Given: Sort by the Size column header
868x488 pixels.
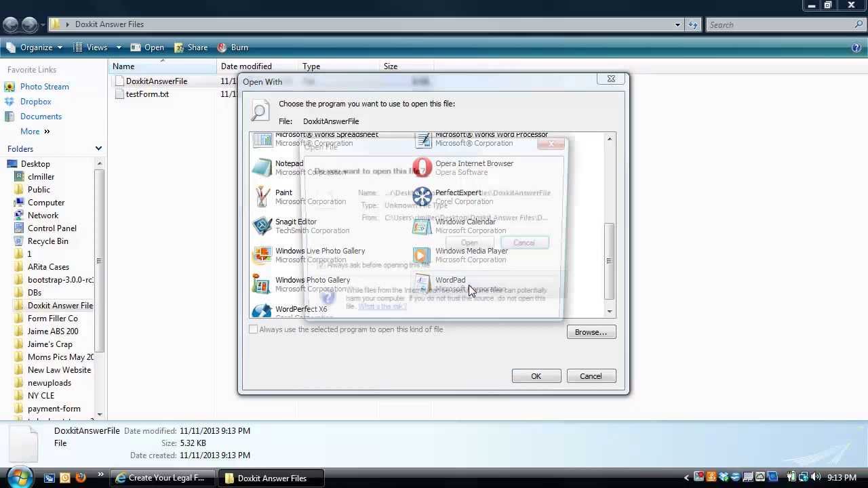Looking at the screenshot, I should [406, 66].
